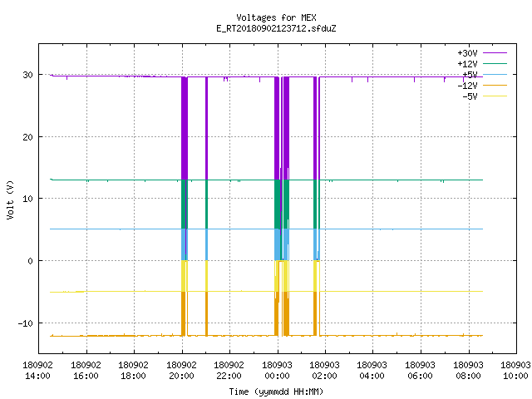Click the y-axis label 'Volt (V)'
532x399 pixels.
(10, 199)
